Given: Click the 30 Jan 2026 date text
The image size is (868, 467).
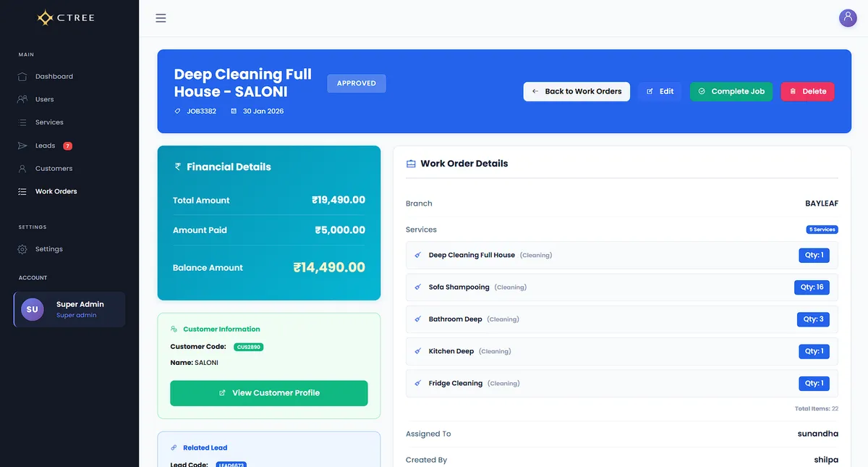Looking at the screenshot, I should click(263, 112).
